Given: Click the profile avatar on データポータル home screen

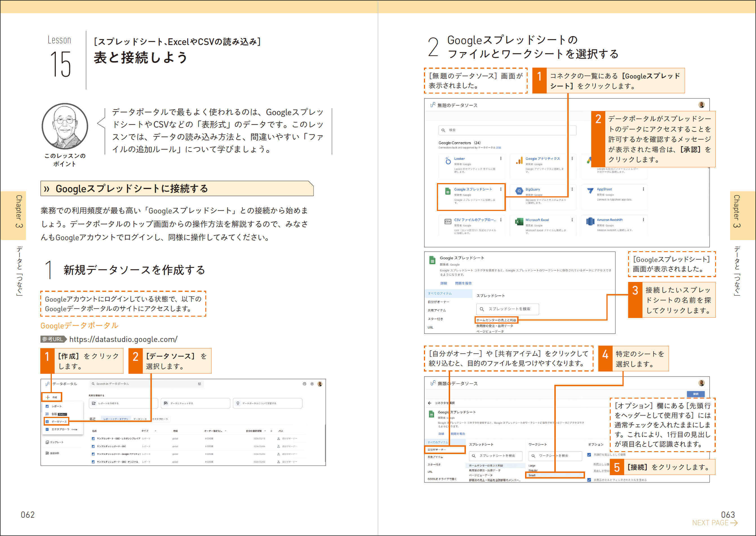Looking at the screenshot, I should click(x=319, y=384).
